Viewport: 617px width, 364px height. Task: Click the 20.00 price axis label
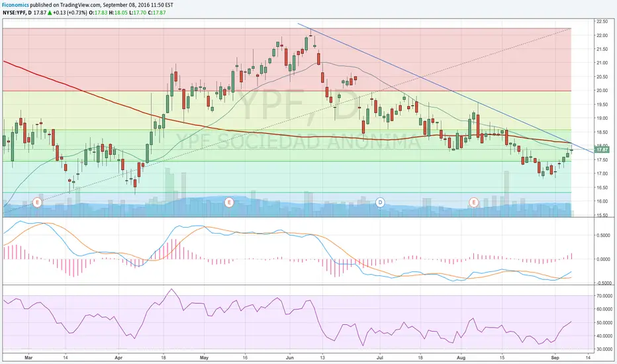(602, 91)
